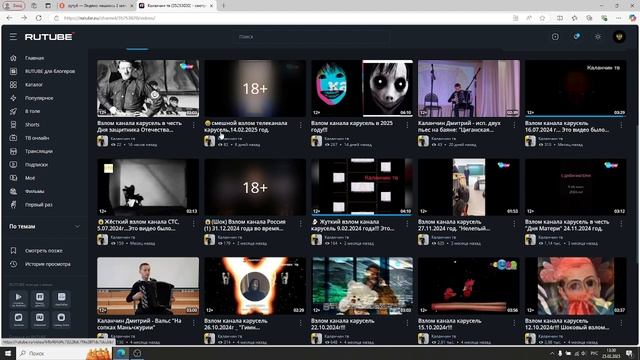Click channel avatar under the 16.07.2024 video
This screenshot has width=640, height=360.
tap(530, 141)
